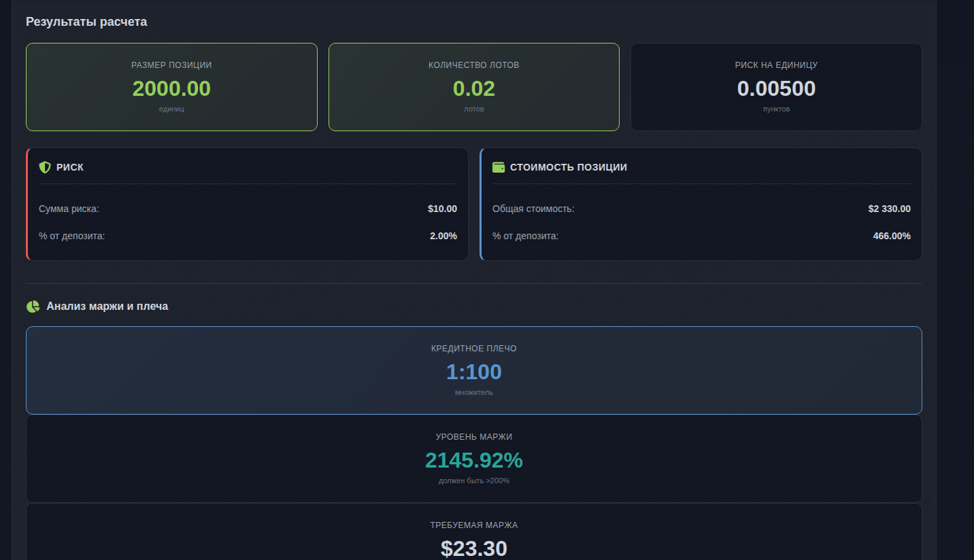This screenshot has height=560, width=974.
Task: Click the Общая стоимость label
Action: pos(533,209)
